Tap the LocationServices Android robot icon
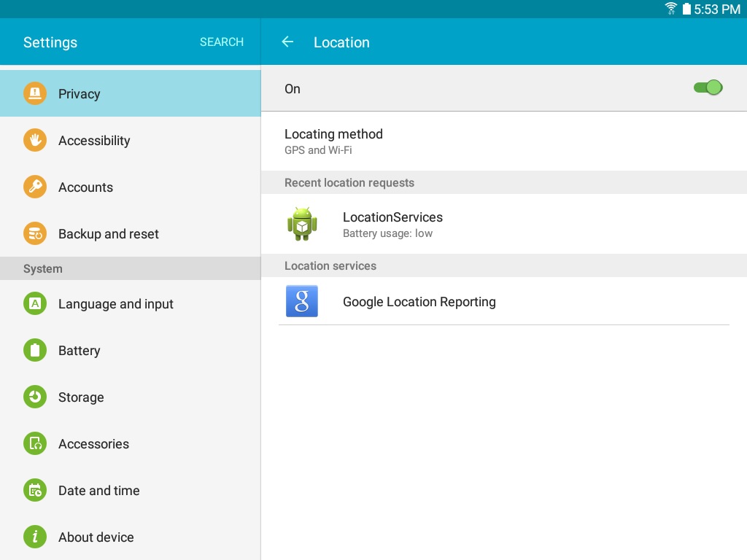Image resolution: width=747 pixels, height=560 pixels. pos(302,224)
